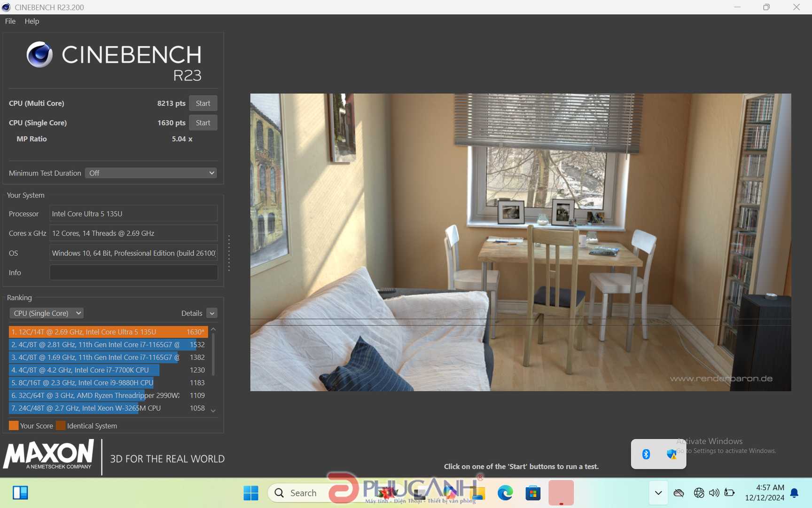The width and height of the screenshot is (812, 508).
Task: Click the battery tray icon
Action: (729, 493)
